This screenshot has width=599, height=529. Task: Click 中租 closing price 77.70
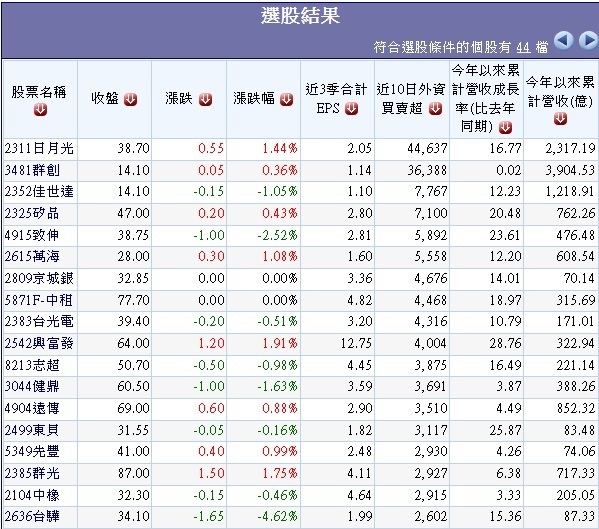pos(133,300)
